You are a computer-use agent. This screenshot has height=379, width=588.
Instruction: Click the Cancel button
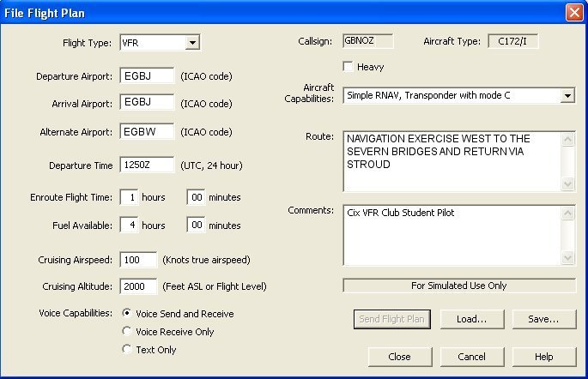coord(471,357)
